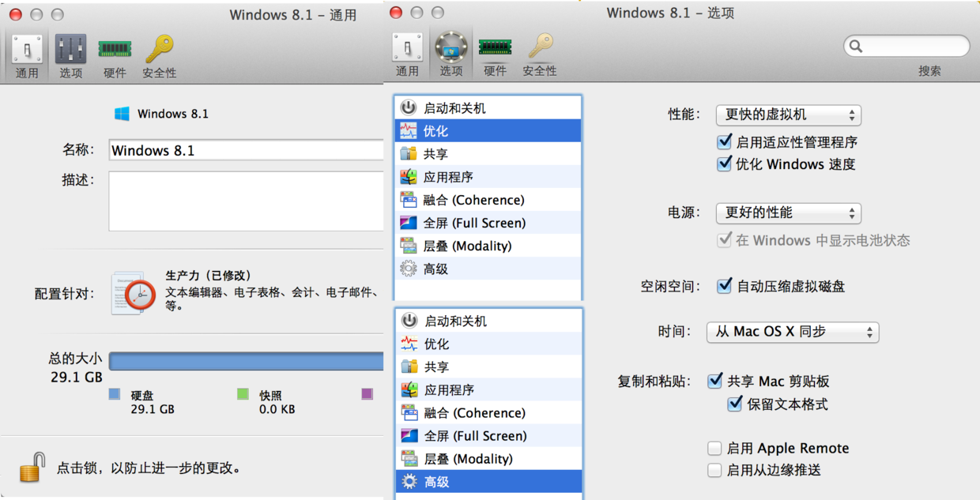Click the 搜索 search field
This screenshot has height=500, width=980.
tap(906, 46)
